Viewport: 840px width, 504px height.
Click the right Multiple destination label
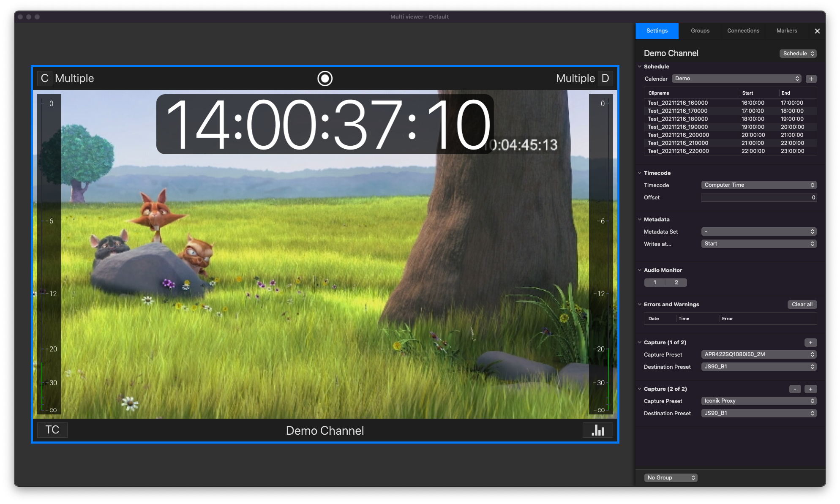coord(575,78)
